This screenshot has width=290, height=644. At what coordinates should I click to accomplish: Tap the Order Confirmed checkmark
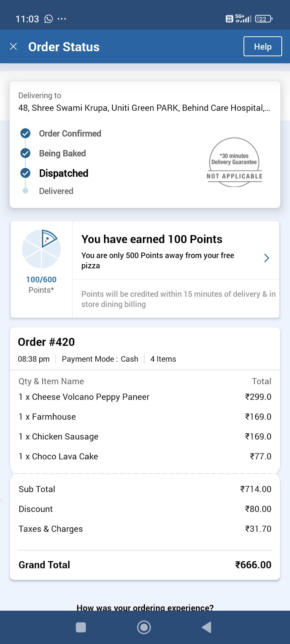tap(26, 133)
